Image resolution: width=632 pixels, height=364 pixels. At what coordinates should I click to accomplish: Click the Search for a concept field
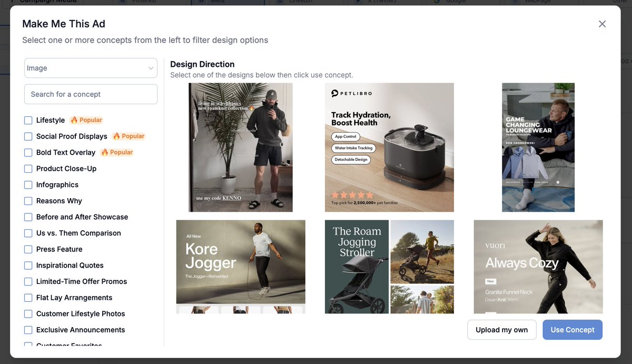91,94
